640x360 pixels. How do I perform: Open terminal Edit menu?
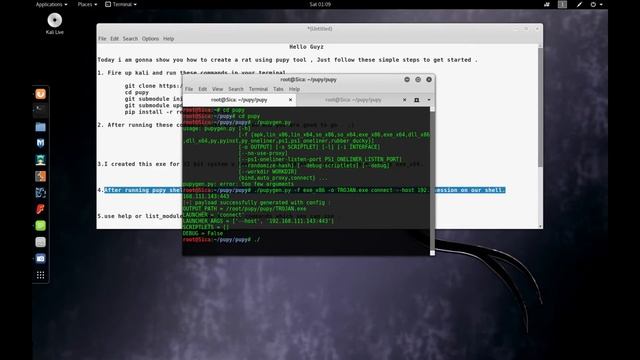[x=202, y=89]
